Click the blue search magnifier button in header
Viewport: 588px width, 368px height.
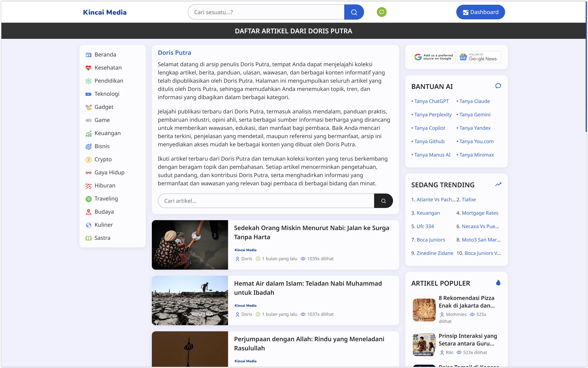click(x=354, y=12)
